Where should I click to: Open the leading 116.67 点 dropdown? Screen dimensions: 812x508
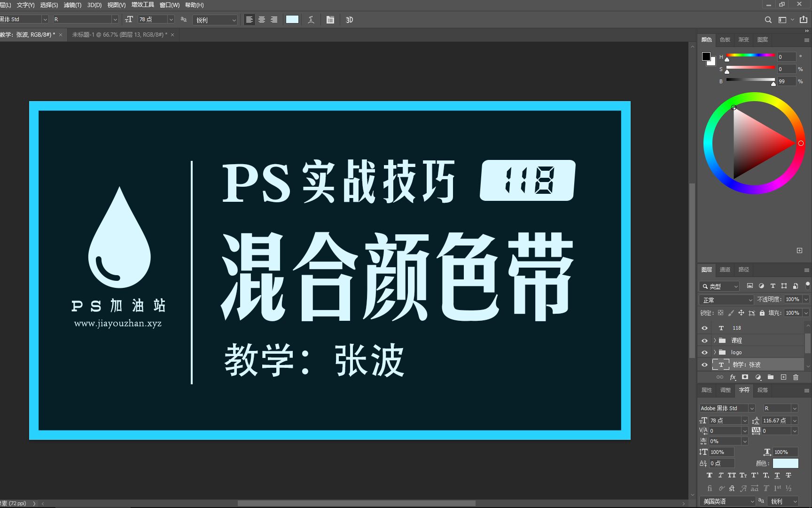[x=795, y=421]
